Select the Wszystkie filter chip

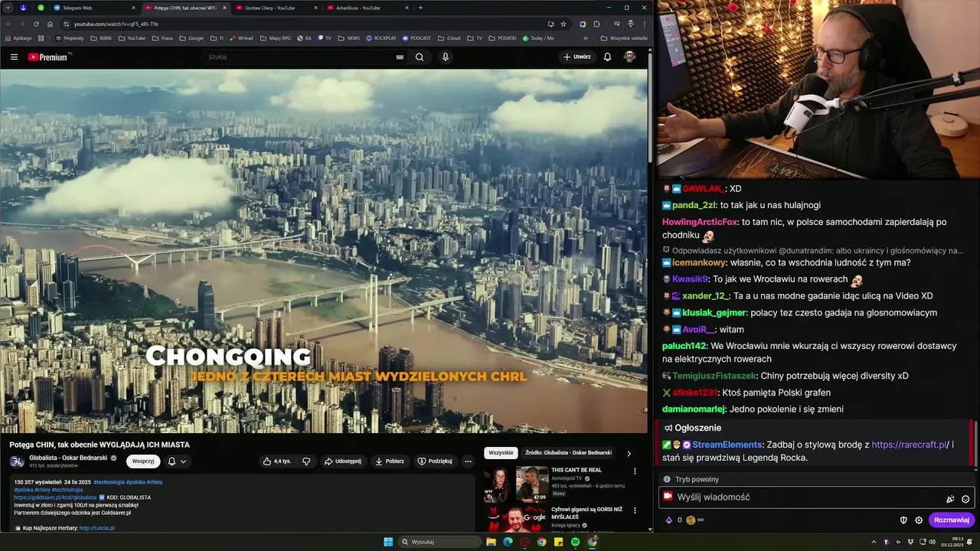501,453
